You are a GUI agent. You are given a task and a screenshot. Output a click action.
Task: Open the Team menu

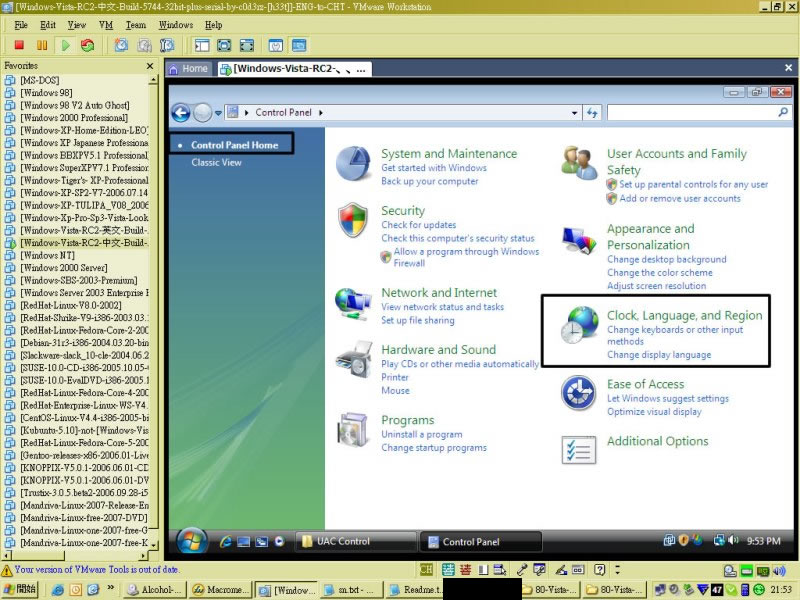coord(135,24)
